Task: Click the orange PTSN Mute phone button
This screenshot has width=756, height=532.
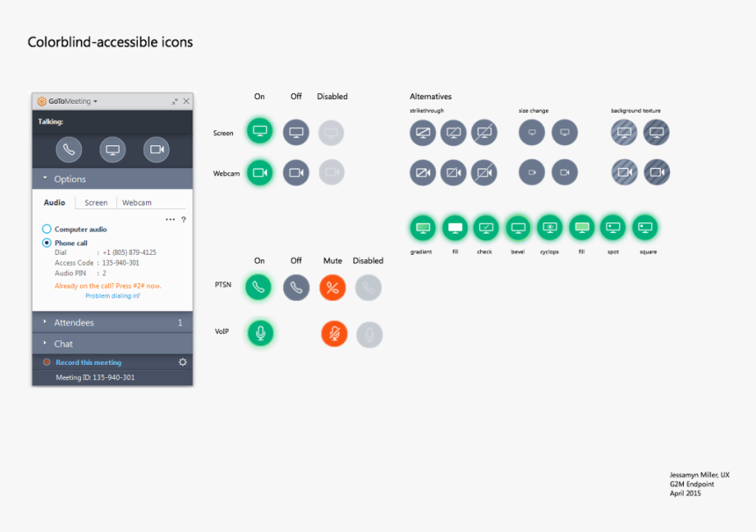Action: [x=332, y=287]
